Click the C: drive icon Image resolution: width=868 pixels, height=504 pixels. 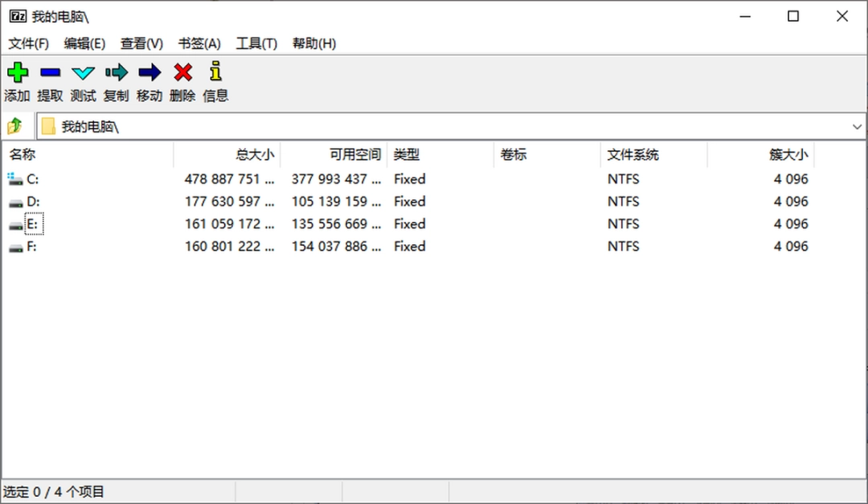point(17,178)
